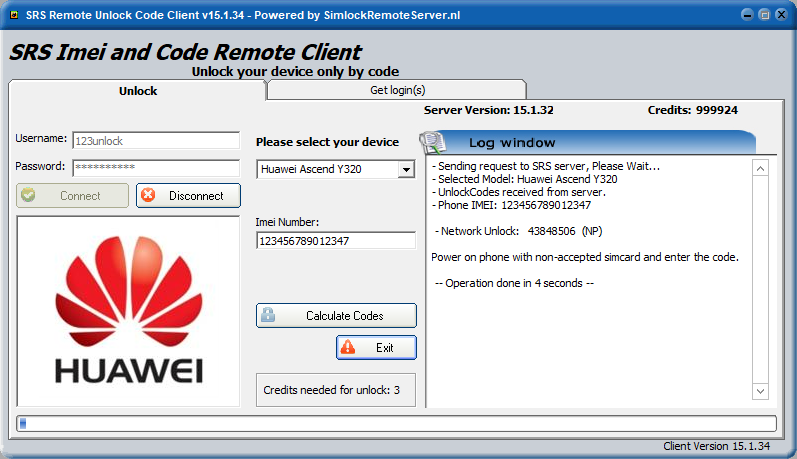This screenshot has height=459, width=797.
Task: Click the red X icon on Disconnect
Action: [149, 196]
